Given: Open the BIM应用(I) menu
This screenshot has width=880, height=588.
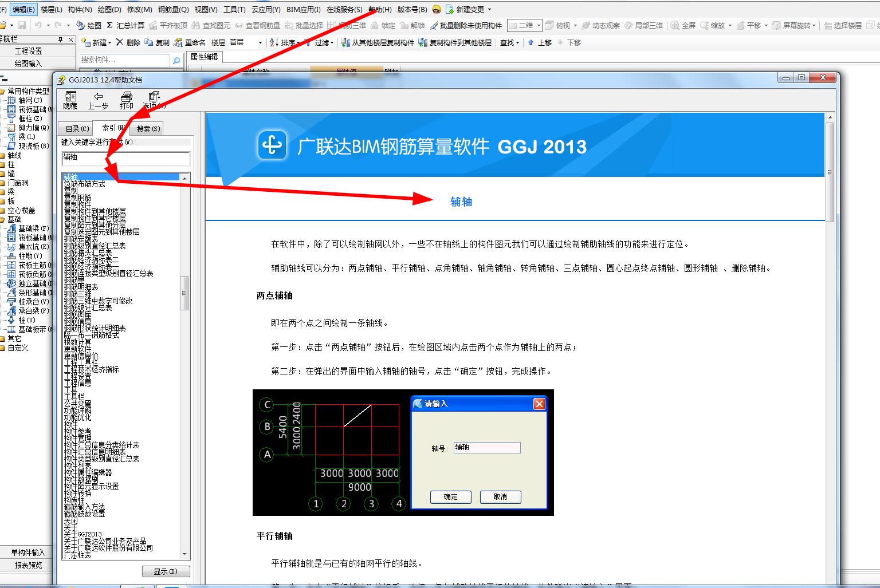Looking at the screenshot, I should point(304,9).
